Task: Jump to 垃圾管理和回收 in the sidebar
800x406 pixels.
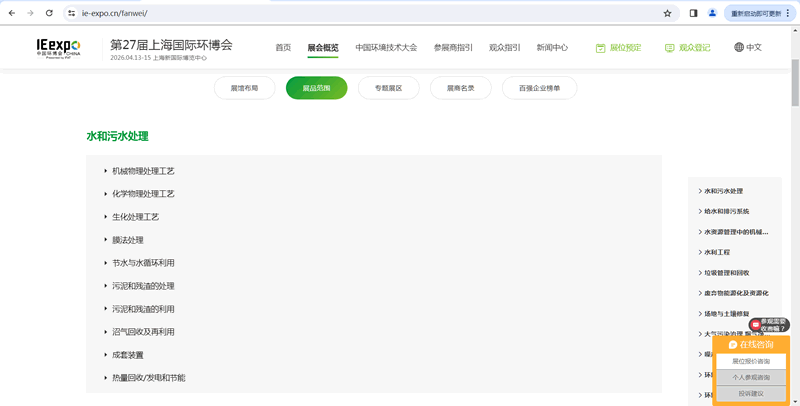Action: point(726,272)
